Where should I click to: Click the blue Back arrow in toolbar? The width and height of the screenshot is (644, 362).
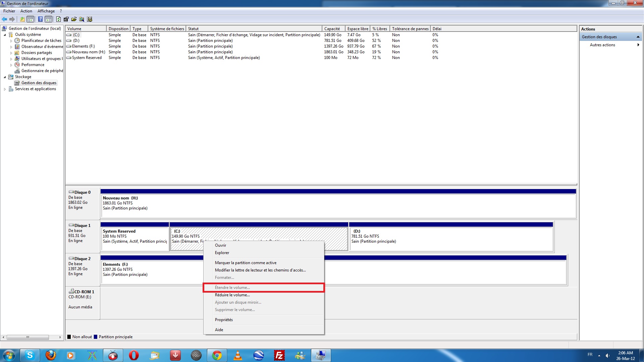tap(4, 19)
